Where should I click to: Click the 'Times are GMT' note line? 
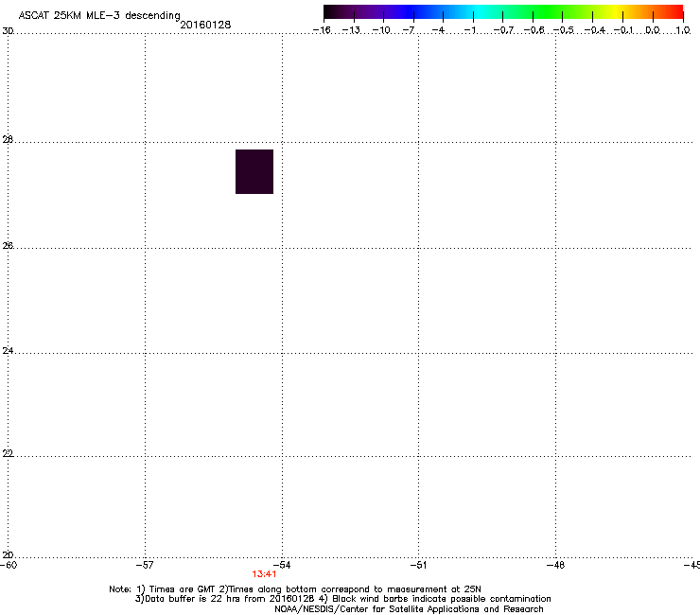pyautogui.click(x=295, y=589)
